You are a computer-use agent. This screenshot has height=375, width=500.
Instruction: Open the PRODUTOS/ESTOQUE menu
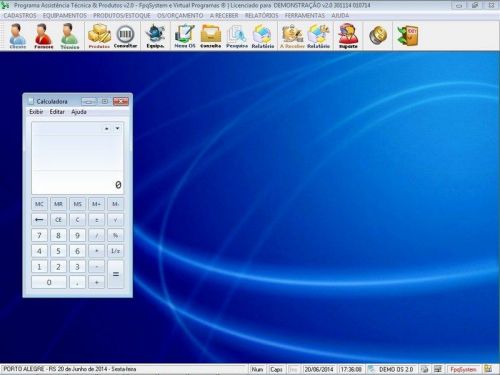tap(122, 16)
